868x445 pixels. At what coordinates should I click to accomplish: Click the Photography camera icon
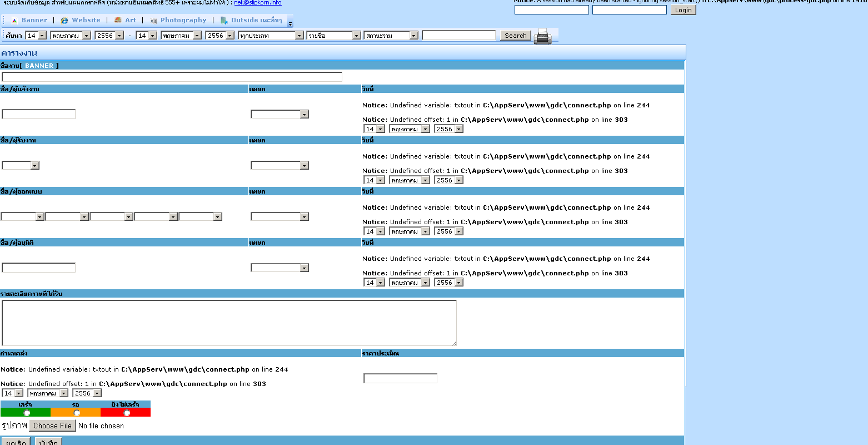(x=153, y=21)
